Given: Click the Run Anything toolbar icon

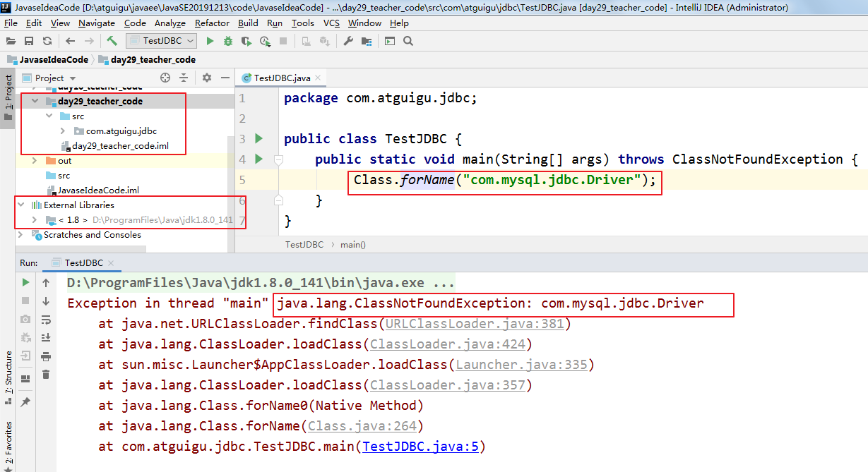Looking at the screenshot, I should (x=390, y=41).
